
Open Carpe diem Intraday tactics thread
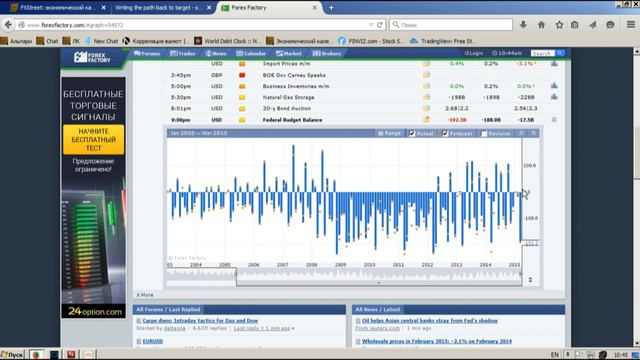pyautogui.click(x=200, y=321)
